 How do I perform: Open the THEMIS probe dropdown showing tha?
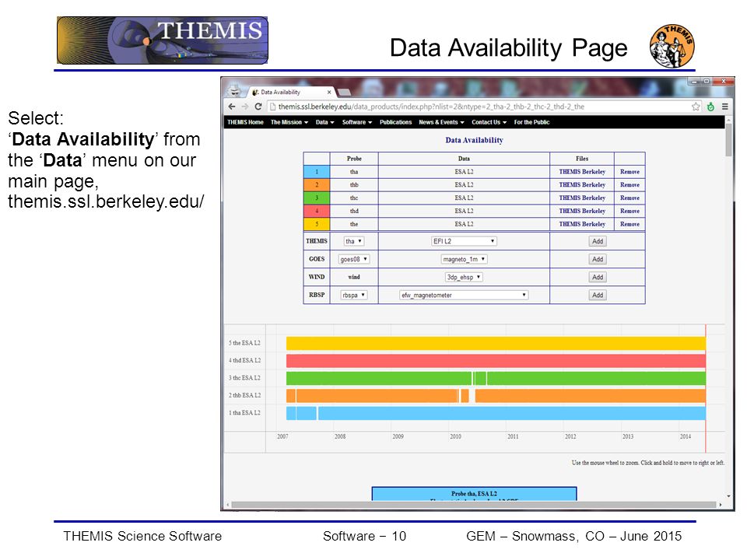(x=354, y=241)
